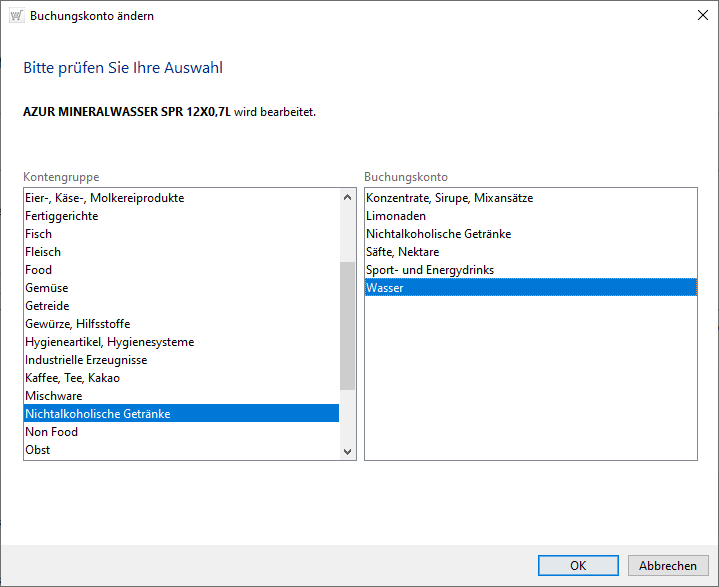Pick Kaffee, Tee, Kakao group
719x587 pixels.
pyautogui.click(x=72, y=378)
